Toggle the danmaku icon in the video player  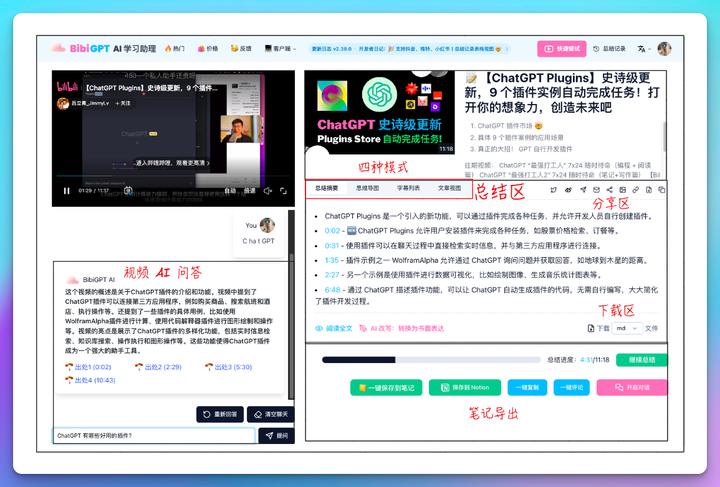click(128, 190)
